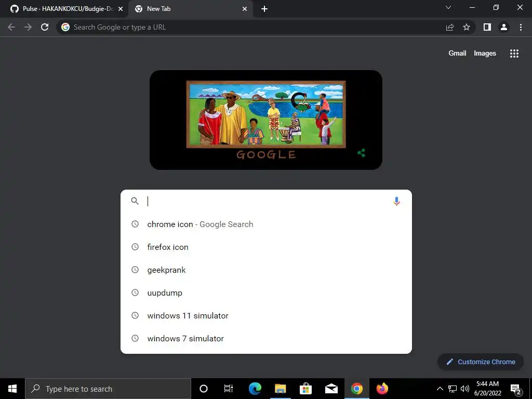532x399 pixels.
Task: Click the Customize Chrome button
Action: (x=481, y=362)
